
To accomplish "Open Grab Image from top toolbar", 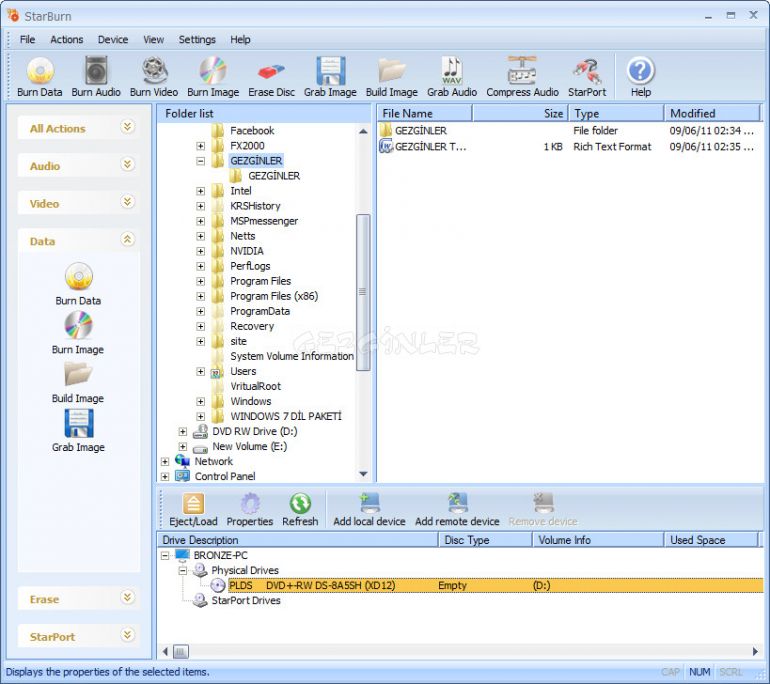I will coord(330,77).
